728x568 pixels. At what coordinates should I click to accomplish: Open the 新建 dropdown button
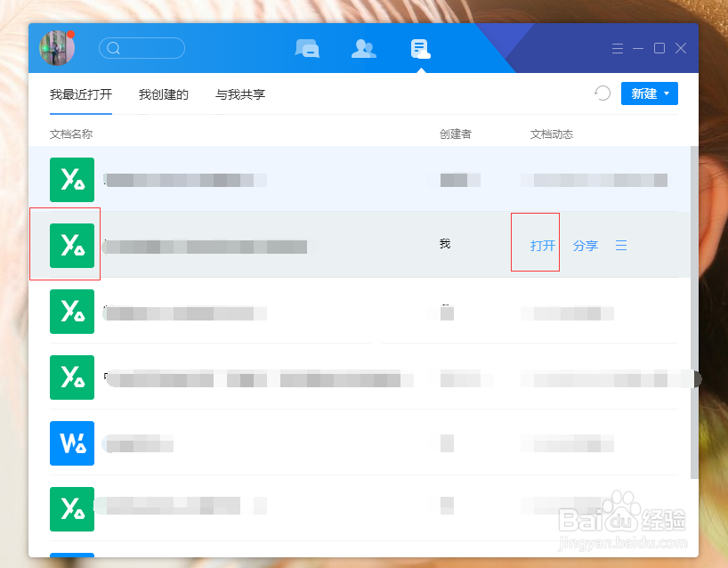650,93
